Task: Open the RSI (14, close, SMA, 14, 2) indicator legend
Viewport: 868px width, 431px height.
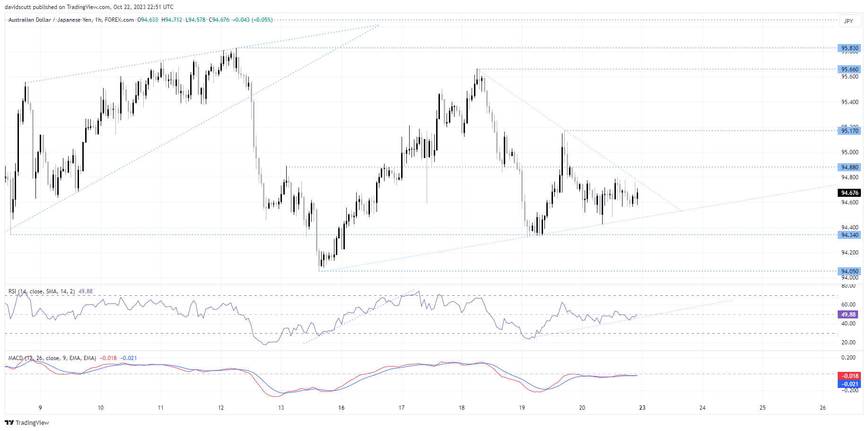Action: coord(42,291)
